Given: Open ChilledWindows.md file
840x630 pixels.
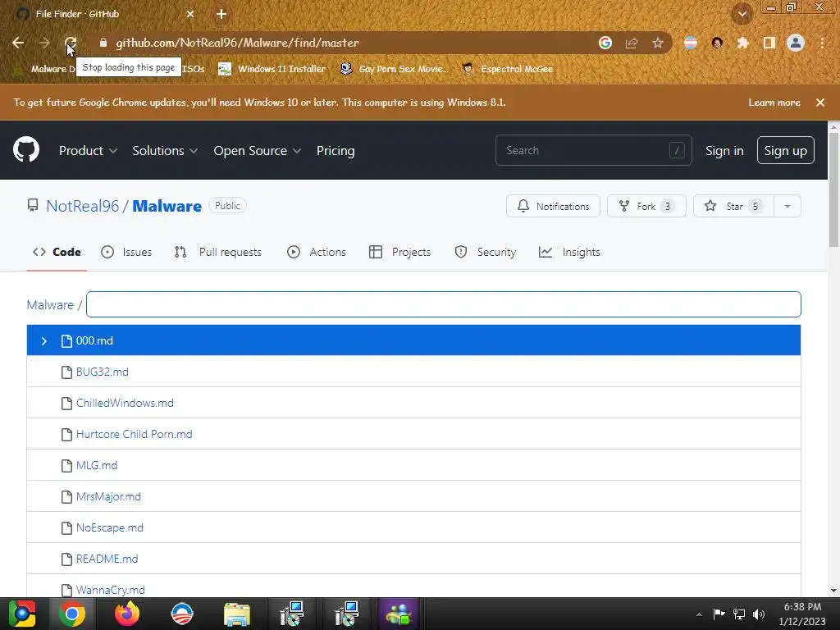Looking at the screenshot, I should pos(125,404).
